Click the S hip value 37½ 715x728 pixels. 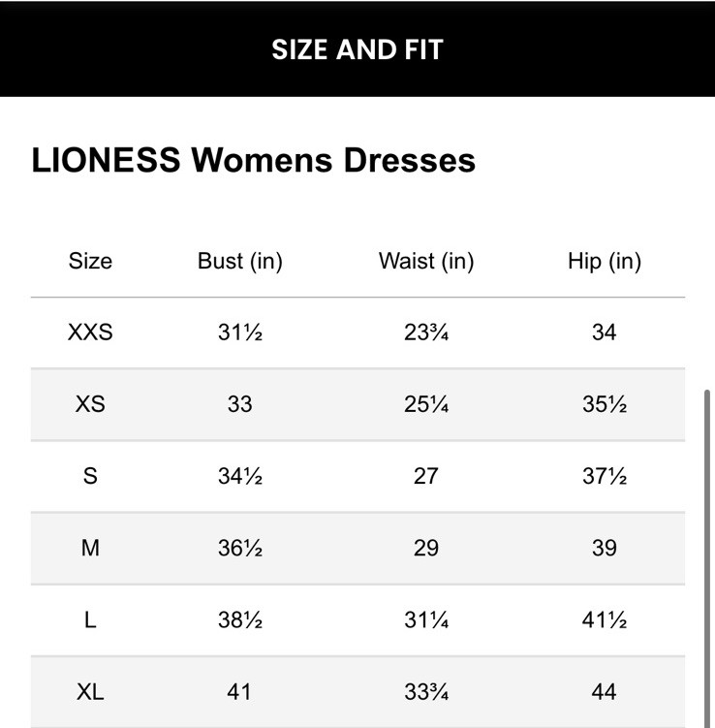(x=604, y=476)
